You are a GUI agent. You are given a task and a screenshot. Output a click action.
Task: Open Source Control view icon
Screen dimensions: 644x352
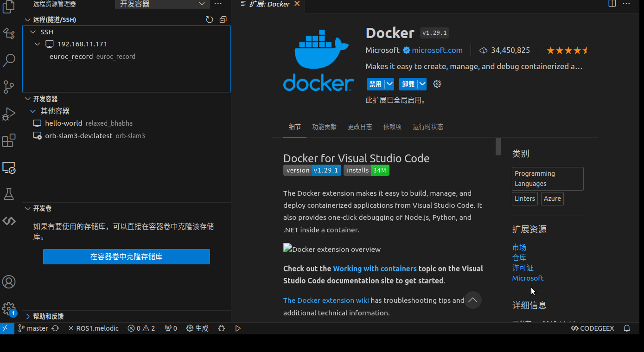point(9,87)
